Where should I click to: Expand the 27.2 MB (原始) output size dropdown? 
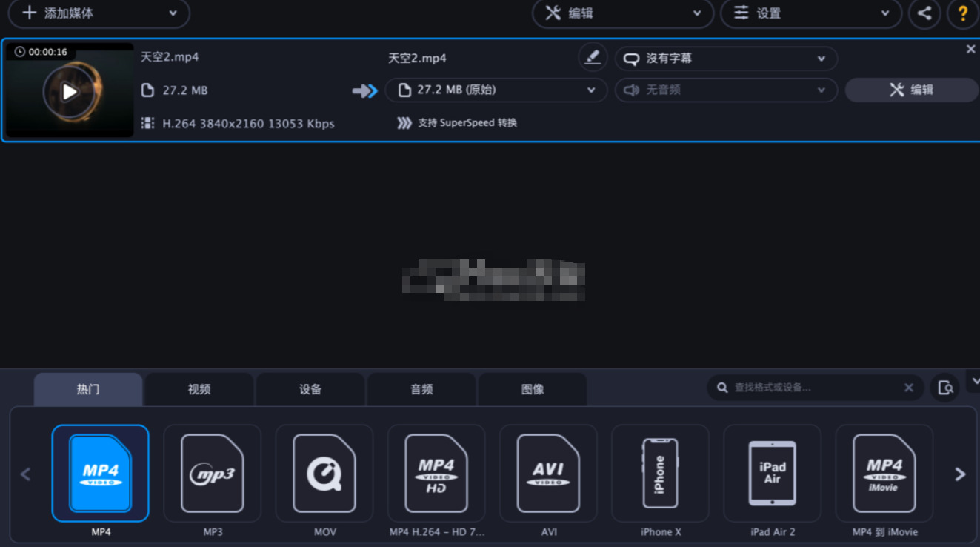coord(496,90)
